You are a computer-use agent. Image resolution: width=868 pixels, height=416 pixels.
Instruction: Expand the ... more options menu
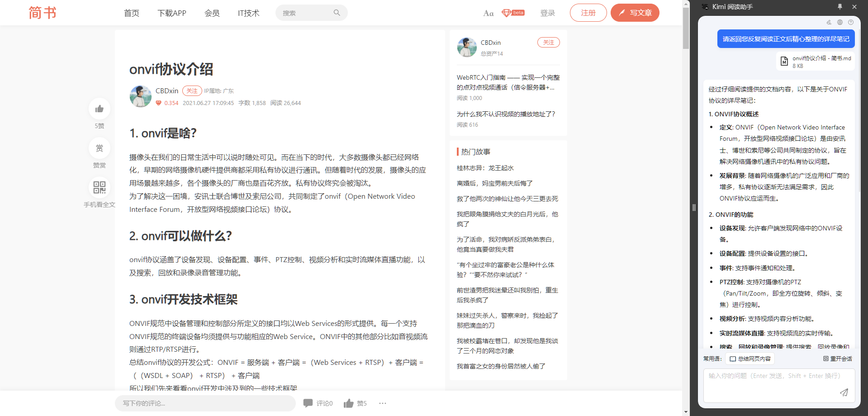pos(382,403)
